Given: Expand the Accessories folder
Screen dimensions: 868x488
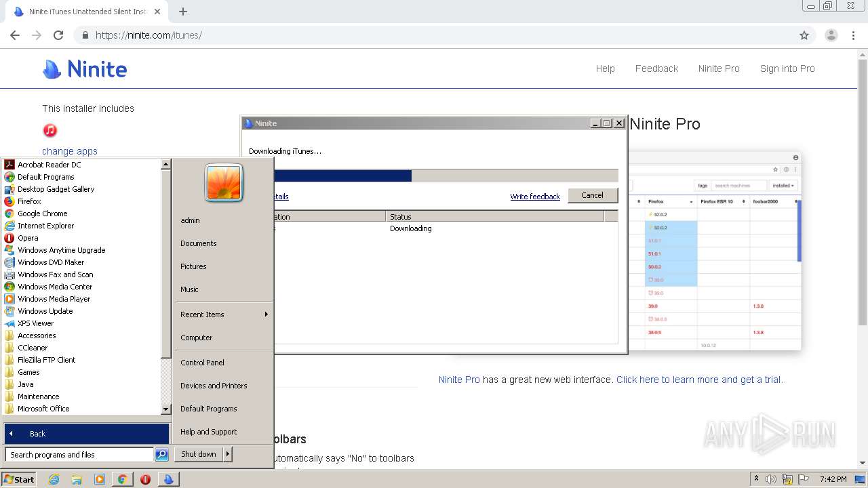Looking at the screenshot, I should pyautogui.click(x=37, y=335).
